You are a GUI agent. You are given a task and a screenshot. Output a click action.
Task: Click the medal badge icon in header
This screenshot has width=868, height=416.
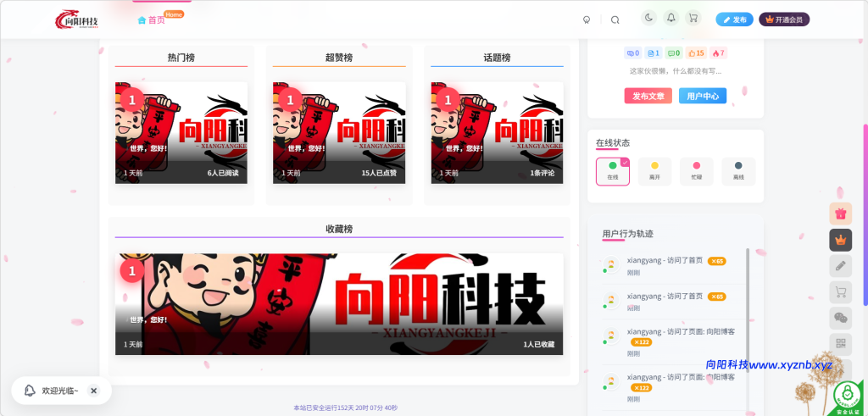587,20
